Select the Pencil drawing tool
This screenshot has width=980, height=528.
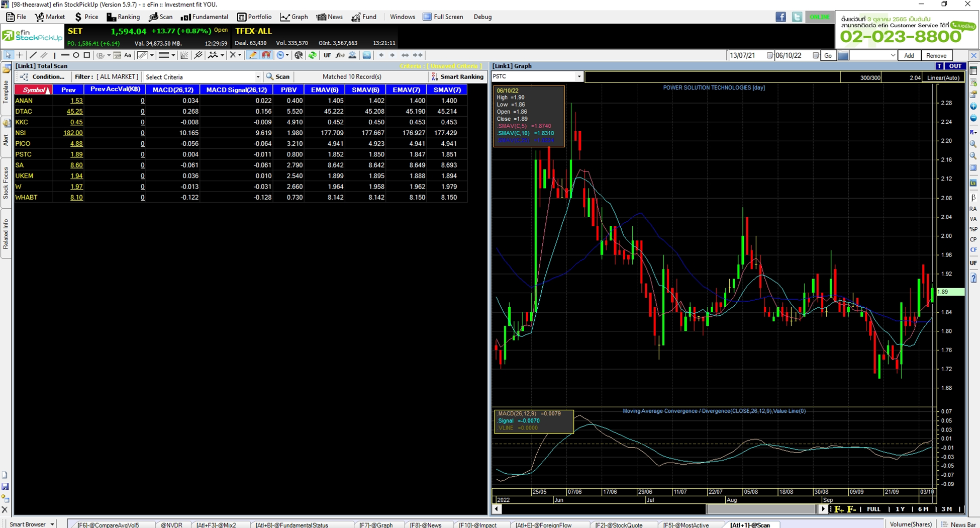coord(253,55)
